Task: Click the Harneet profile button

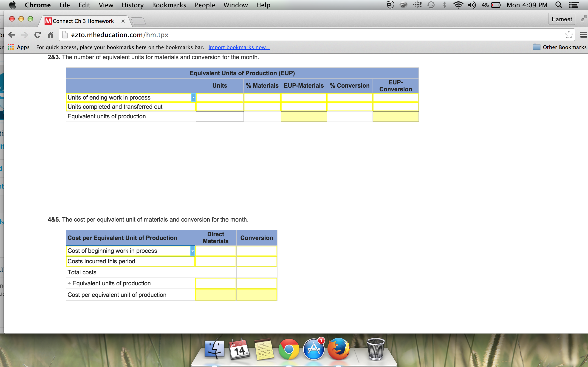Action: point(561,19)
